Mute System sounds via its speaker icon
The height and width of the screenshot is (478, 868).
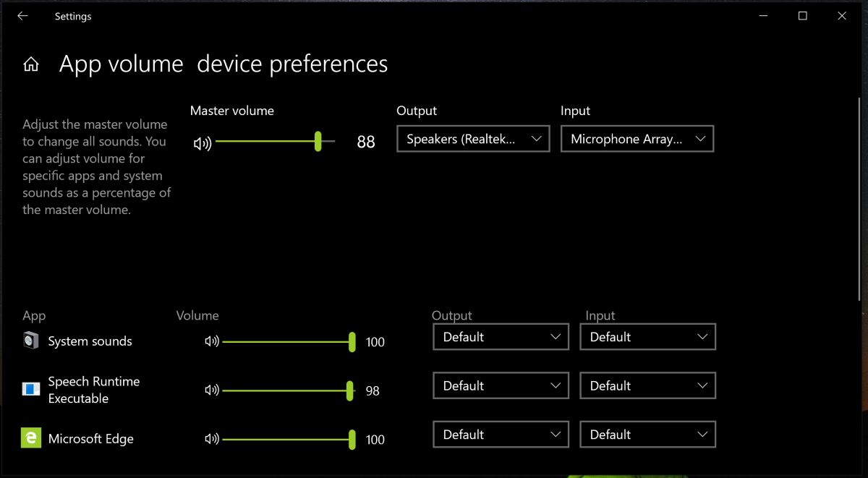[212, 341]
